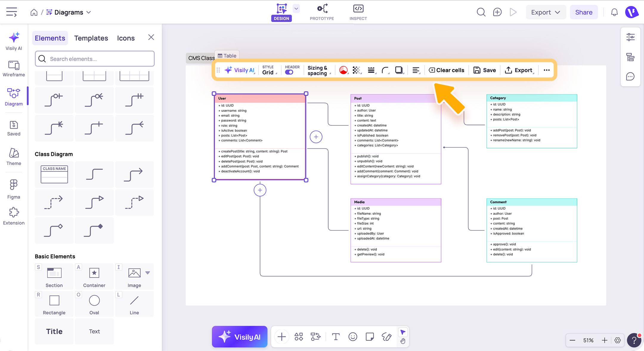The width and height of the screenshot is (644, 351).
Task: Switch to Inspect mode
Action: point(358,13)
